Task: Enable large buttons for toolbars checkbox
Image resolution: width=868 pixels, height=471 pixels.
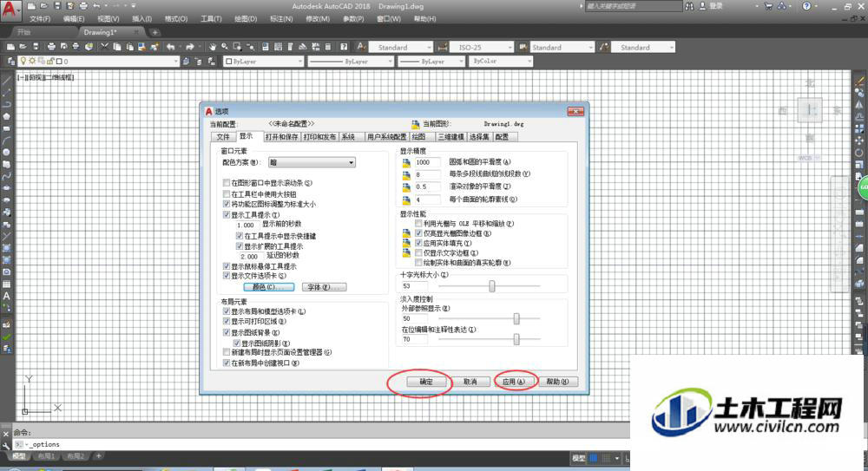Action: coord(227,193)
